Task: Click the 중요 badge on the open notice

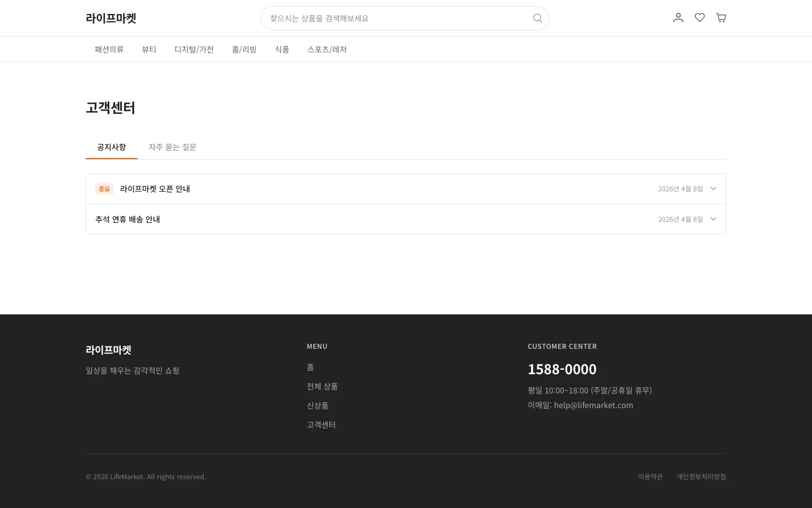Action: (104, 189)
